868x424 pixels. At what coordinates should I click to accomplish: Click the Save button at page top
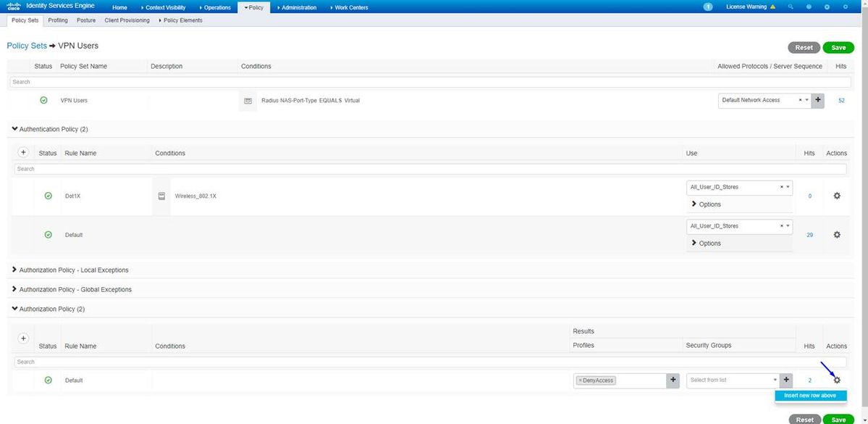tap(838, 48)
